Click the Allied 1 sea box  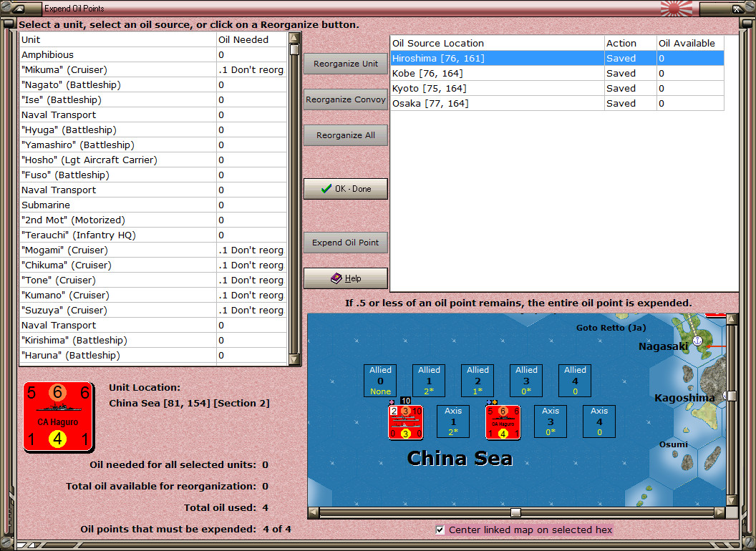click(429, 381)
